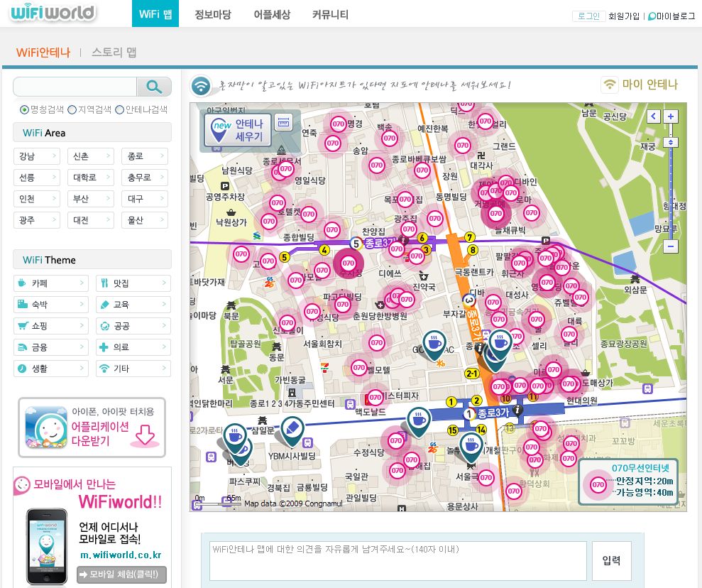This screenshot has width=702, height=588.
Task: Expand the 강남 WiFi area
Action: [36, 156]
